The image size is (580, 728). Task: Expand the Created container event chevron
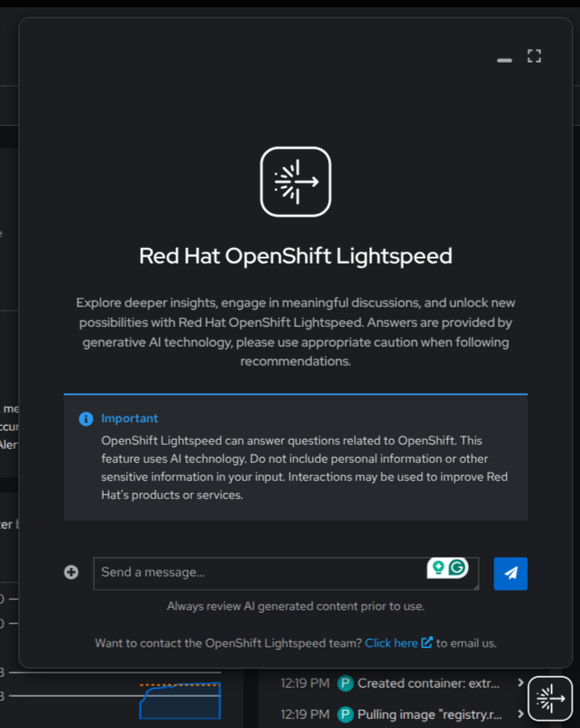(521, 683)
